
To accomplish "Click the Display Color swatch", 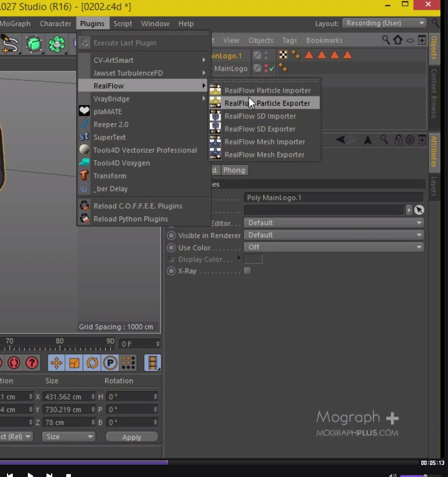I will 253,259.
